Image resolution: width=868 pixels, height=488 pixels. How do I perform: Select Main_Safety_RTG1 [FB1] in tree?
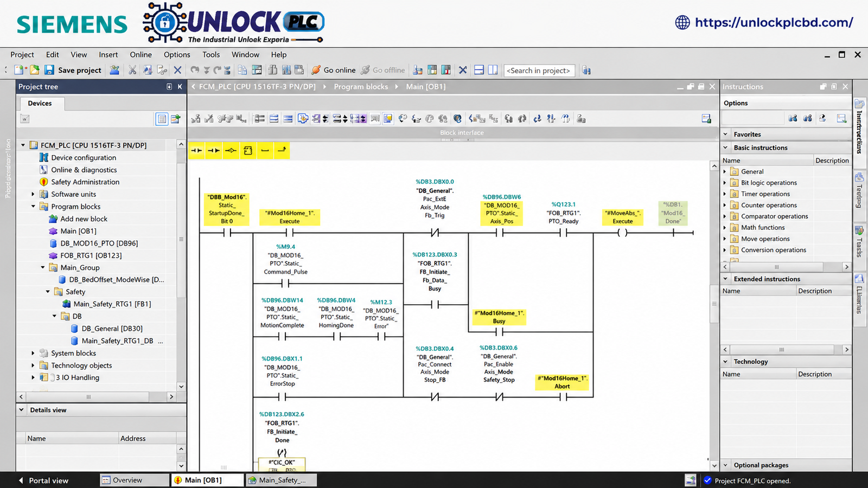[112, 304]
